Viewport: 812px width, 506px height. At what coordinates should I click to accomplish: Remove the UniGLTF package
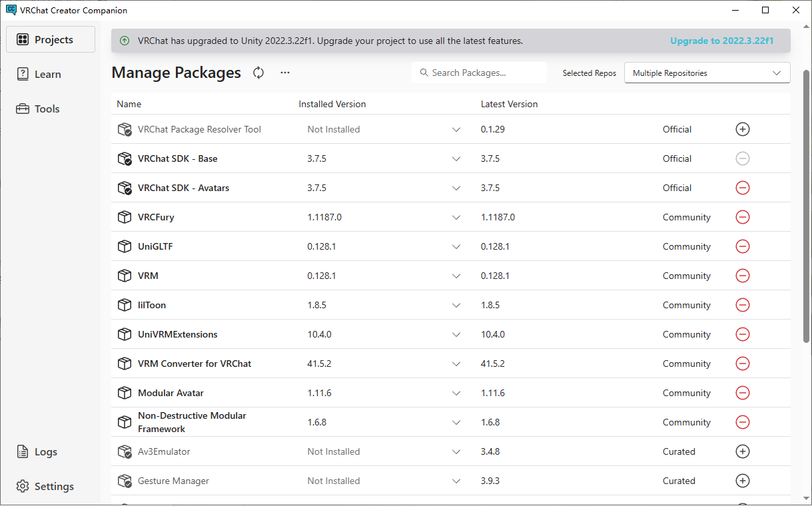coord(743,246)
